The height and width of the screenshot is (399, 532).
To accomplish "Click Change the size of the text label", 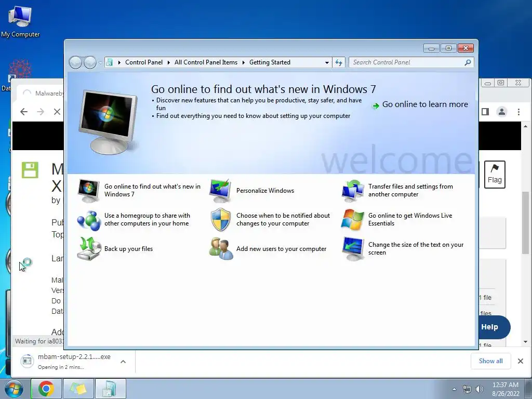I will 416,249.
